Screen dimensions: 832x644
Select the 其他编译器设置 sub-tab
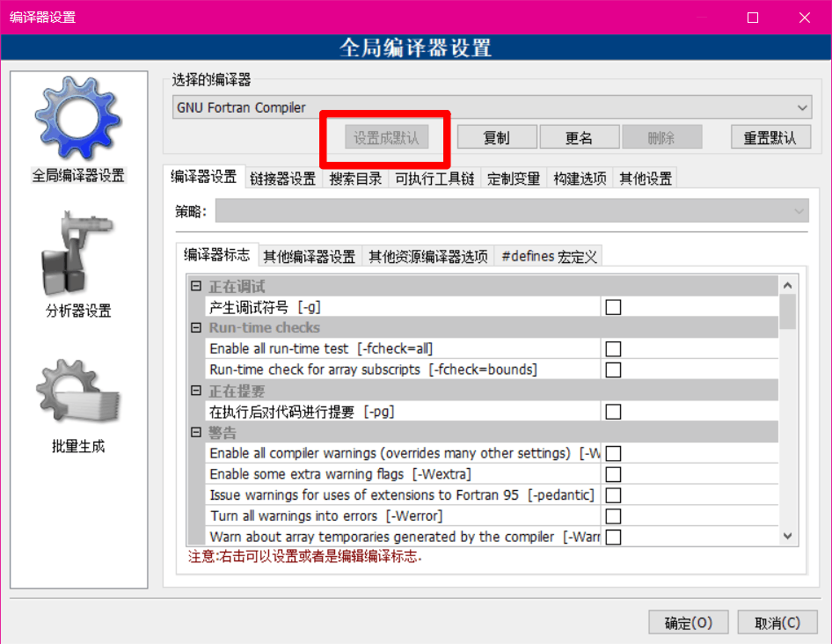coord(310,256)
